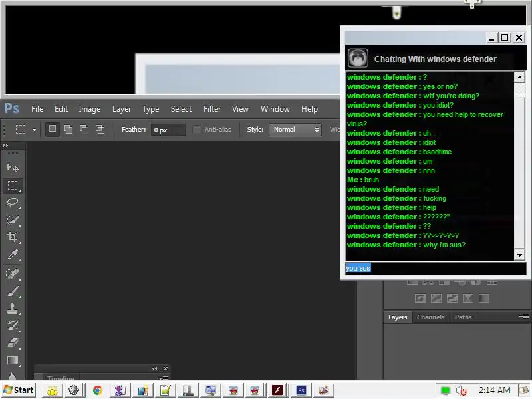
Task: Collapse the Timeline panel to icons
Action: tap(155, 369)
